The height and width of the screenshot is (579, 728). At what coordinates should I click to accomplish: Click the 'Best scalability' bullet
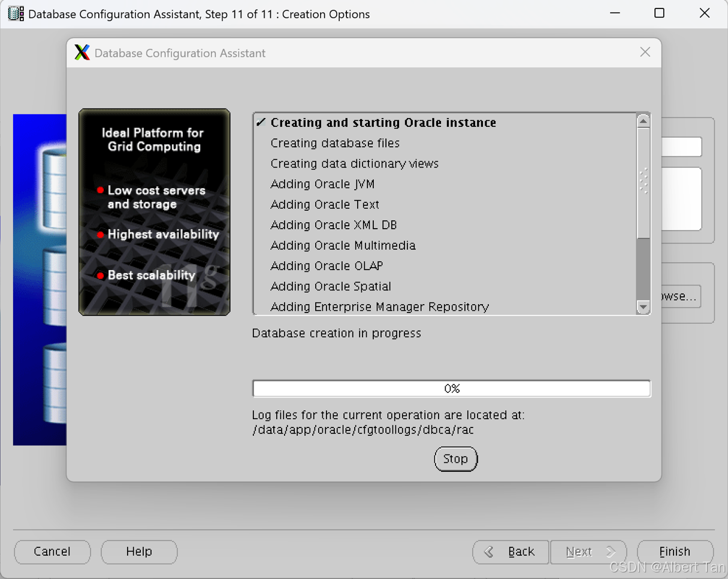tap(146, 275)
